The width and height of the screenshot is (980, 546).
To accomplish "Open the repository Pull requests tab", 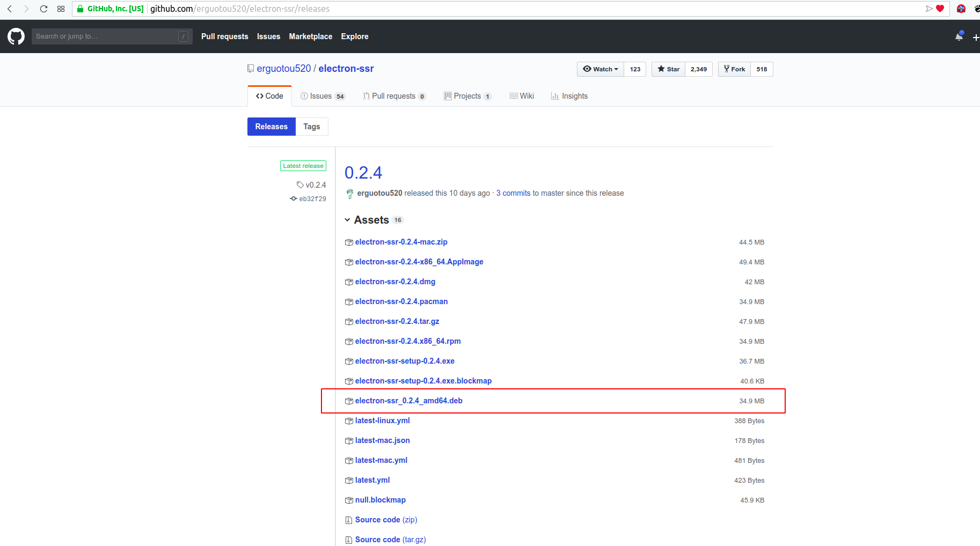I will (394, 96).
